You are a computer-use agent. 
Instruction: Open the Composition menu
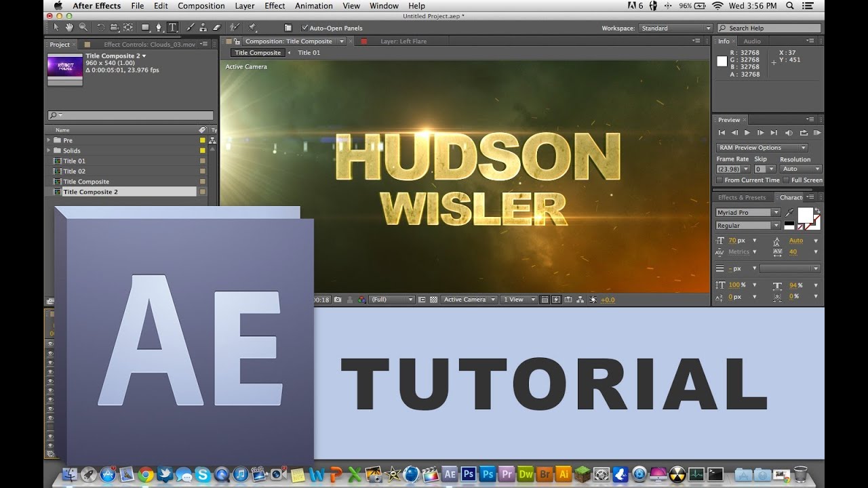(201, 6)
